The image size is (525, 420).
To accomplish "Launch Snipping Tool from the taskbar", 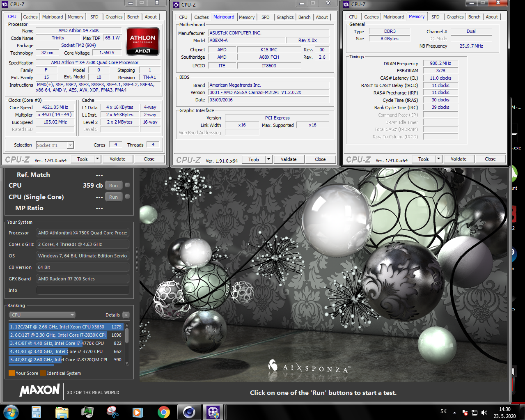I will pyautogui.click(x=112, y=412).
